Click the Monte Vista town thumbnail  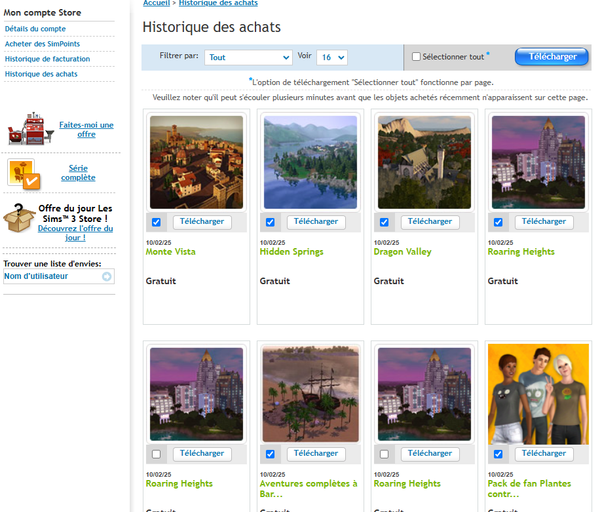pyautogui.click(x=196, y=162)
